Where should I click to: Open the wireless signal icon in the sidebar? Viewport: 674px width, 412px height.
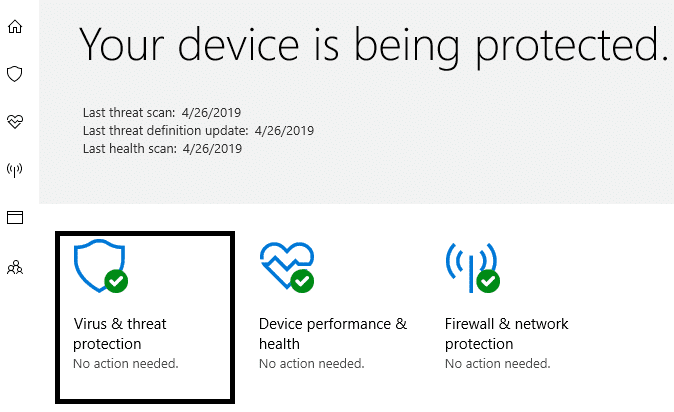[15, 169]
